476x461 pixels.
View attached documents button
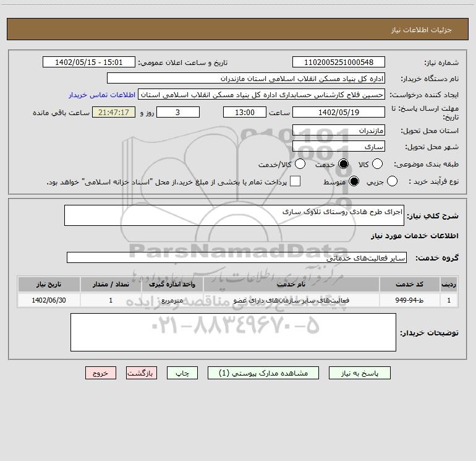coord(263,373)
